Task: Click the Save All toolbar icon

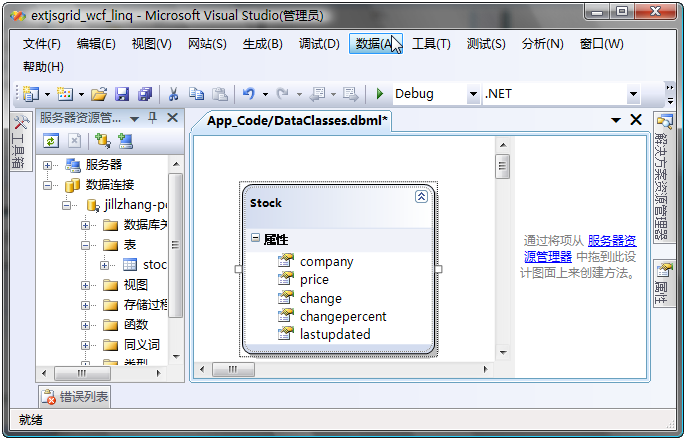Action: pyautogui.click(x=145, y=94)
